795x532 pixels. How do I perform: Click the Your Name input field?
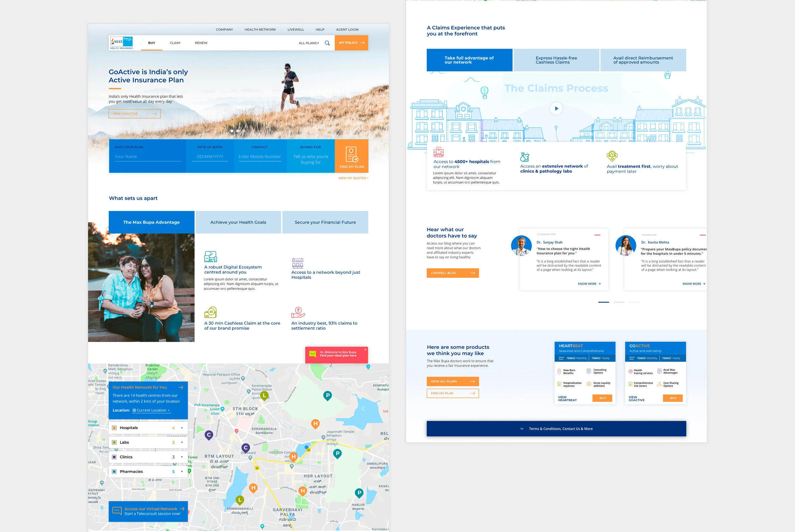(147, 157)
